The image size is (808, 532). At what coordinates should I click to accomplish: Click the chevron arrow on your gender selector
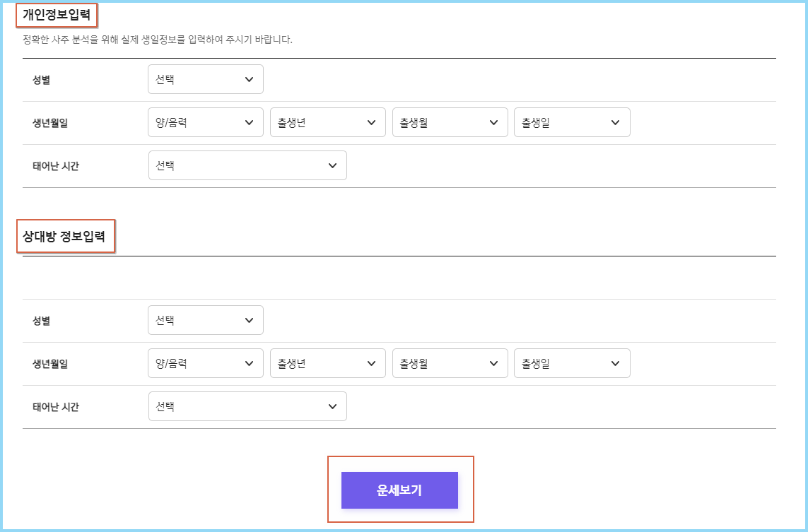pos(249,78)
